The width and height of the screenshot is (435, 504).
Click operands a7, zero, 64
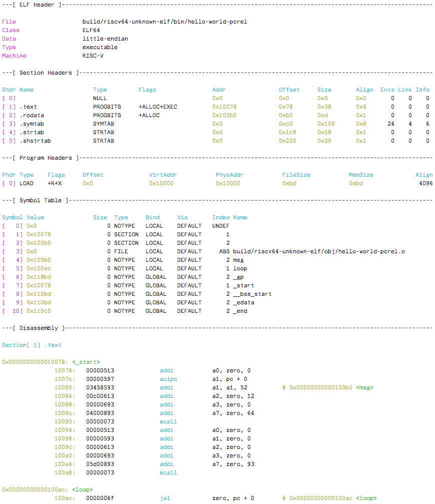coord(233,413)
